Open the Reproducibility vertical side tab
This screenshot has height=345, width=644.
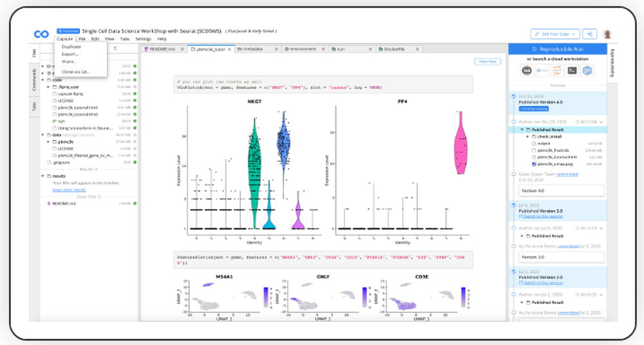[x=612, y=63]
